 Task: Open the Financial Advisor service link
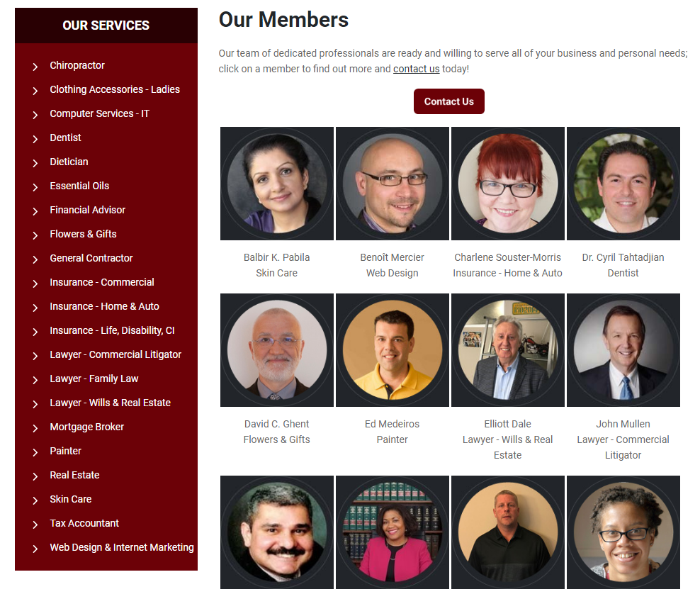point(88,210)
